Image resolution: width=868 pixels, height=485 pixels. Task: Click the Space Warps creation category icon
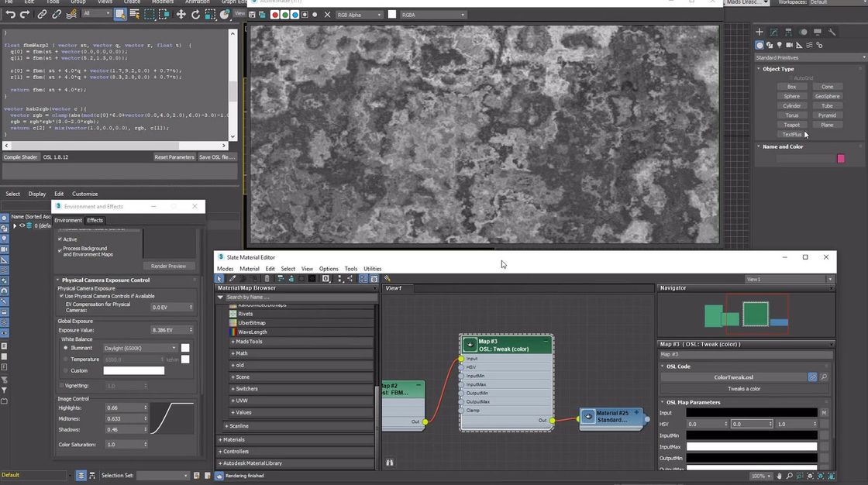pyautogui.click(x=808, y=45)
